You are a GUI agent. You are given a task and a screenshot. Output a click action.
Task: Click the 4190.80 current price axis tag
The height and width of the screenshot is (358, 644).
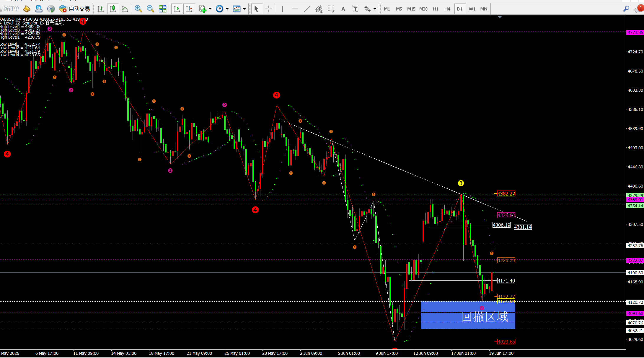coord(635,273)
